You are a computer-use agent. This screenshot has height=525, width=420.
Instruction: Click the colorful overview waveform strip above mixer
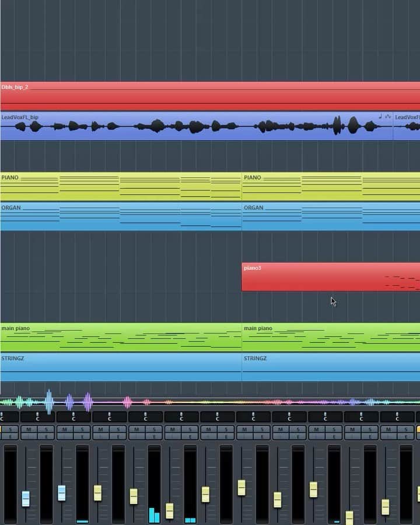(x=210, y=401)
